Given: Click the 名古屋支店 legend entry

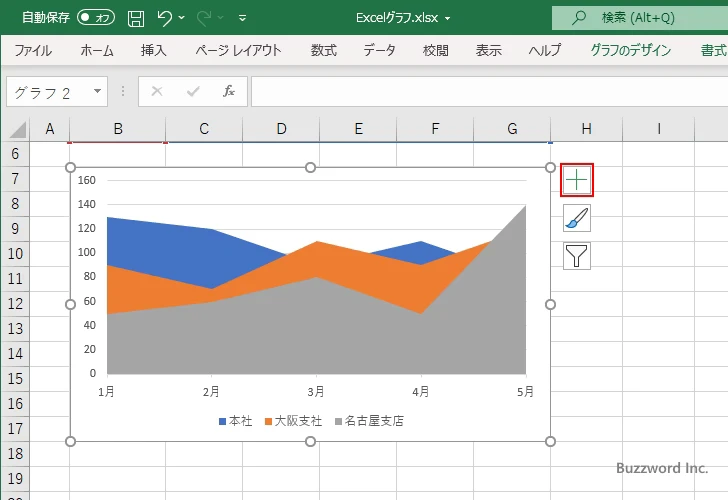Looking at the screenshot, I should pyautogui.click(x=369, y=421).
